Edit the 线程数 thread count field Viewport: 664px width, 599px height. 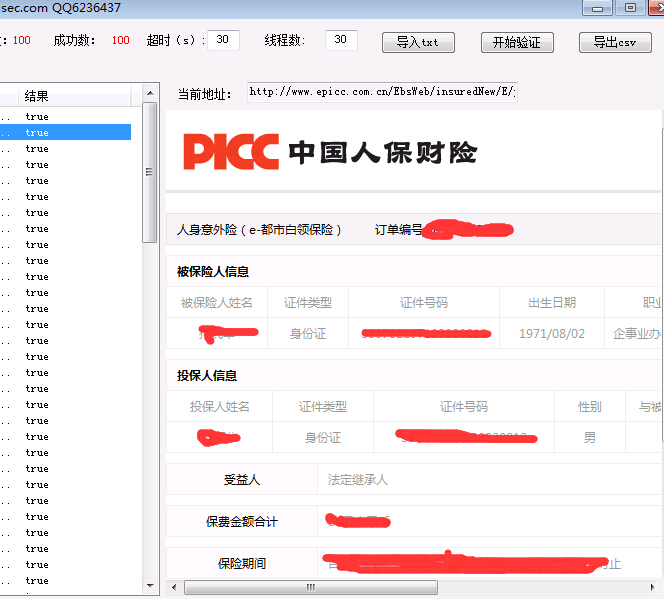coord(341,40)
